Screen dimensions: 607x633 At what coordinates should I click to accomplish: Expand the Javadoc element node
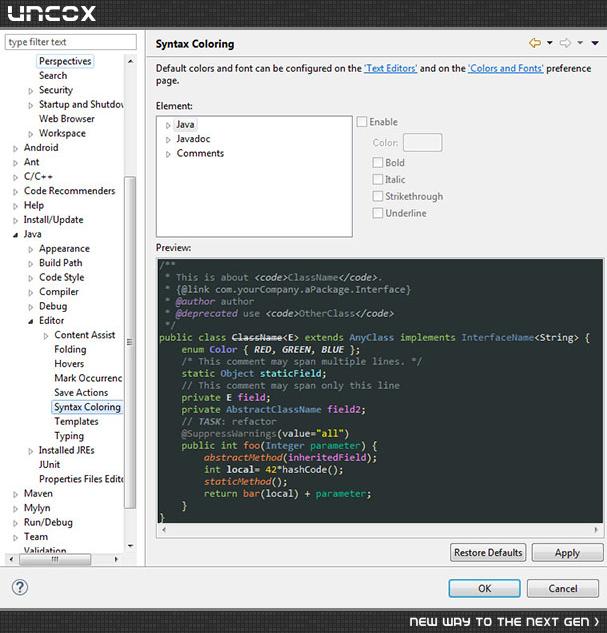[x=168, y=140]
